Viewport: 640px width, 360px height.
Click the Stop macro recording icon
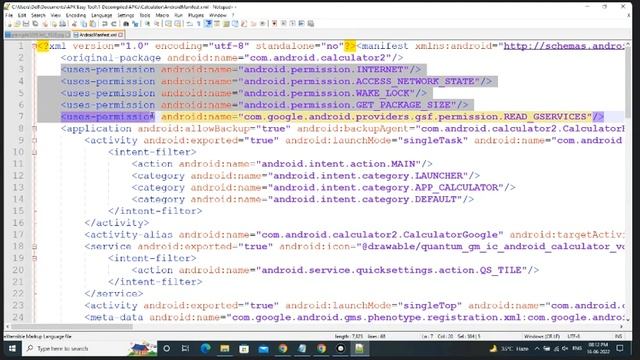tap(283, 24)
